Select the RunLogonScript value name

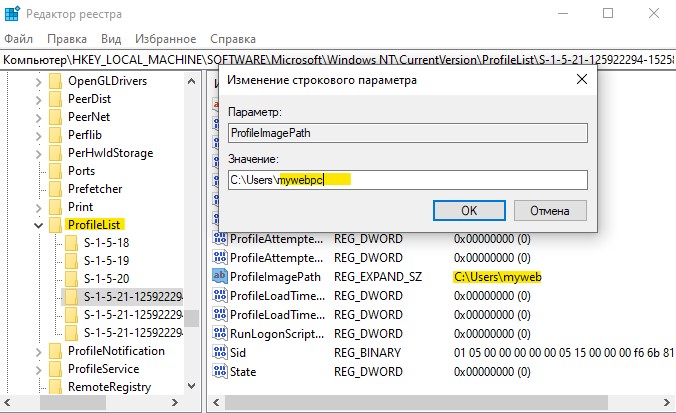click(x=277, y=334)
